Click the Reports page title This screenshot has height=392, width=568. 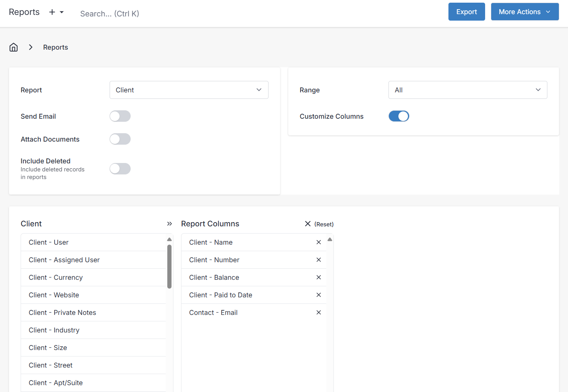tap(24, 12)
